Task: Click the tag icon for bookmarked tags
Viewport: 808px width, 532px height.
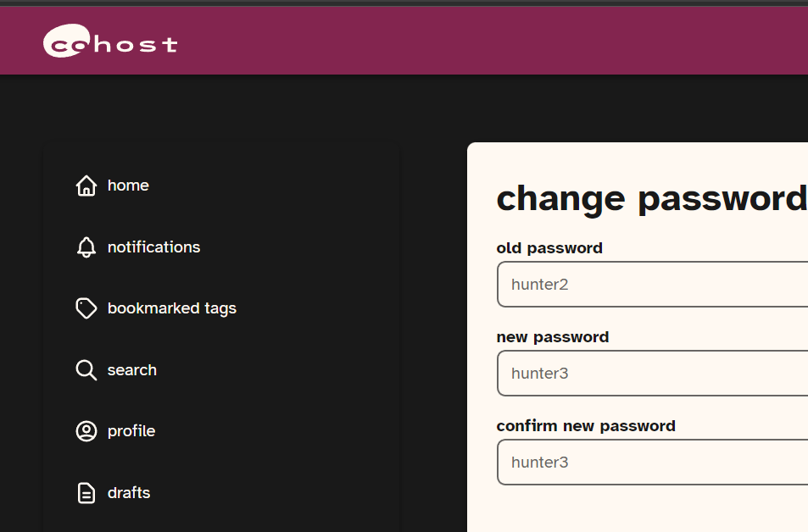Action: tap(86, 308)
